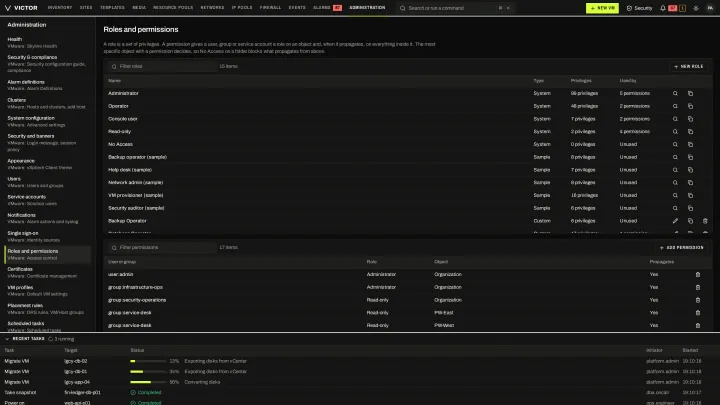Click the lgcy-app-04 migration progress bar
This screenshot has height=405, width=720.
pyautogui.click(x=148, y=382)
